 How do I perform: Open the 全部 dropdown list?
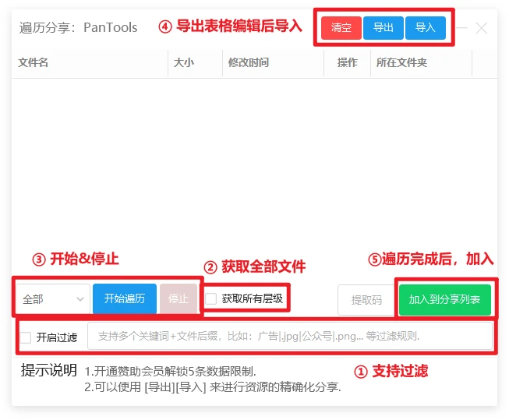[53, 299]
